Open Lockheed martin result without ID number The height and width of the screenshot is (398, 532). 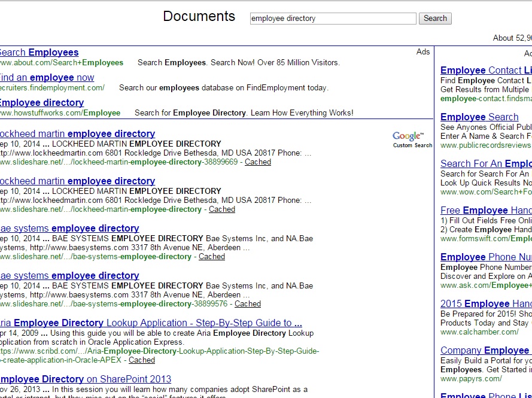click(77, 181)
